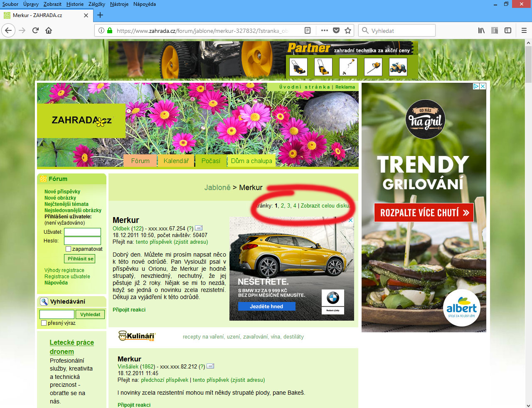The height and width of the screenshot is (408, 532).
Task: Open Výhody registrace link
Action: tap(64, 270)
